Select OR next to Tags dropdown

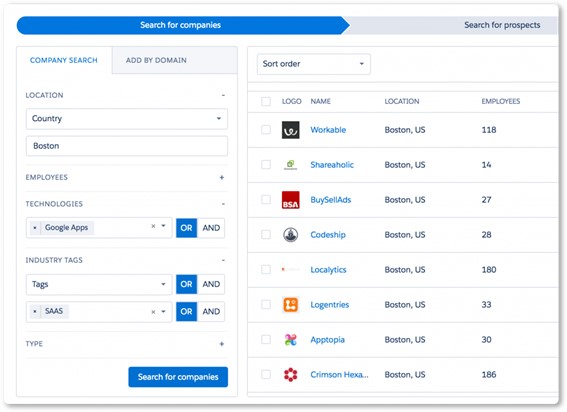click(186, 284)
